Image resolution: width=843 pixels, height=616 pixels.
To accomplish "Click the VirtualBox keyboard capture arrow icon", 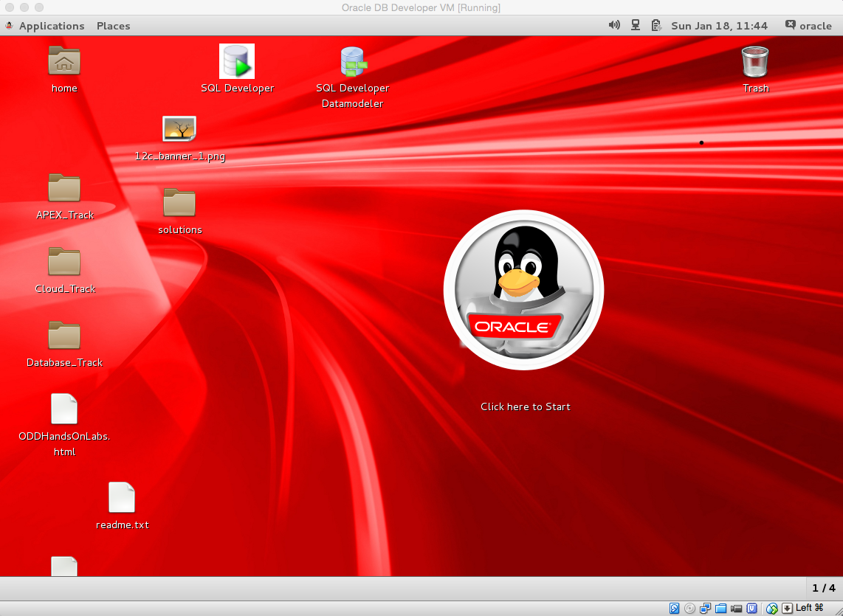I will 787,608.
